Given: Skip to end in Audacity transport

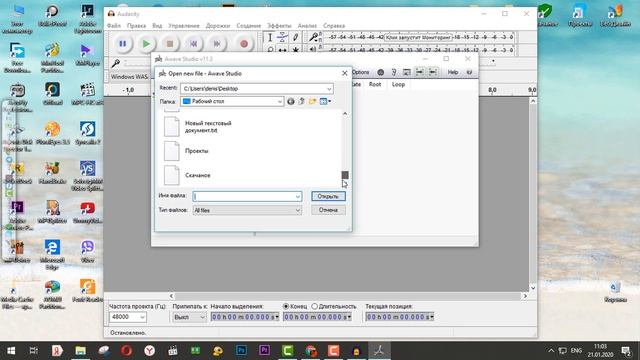Looking at the screenshot, I should [x=217, y=44].
